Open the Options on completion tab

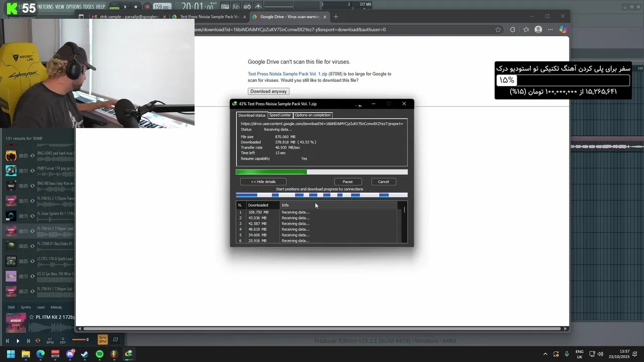point(312,115)
